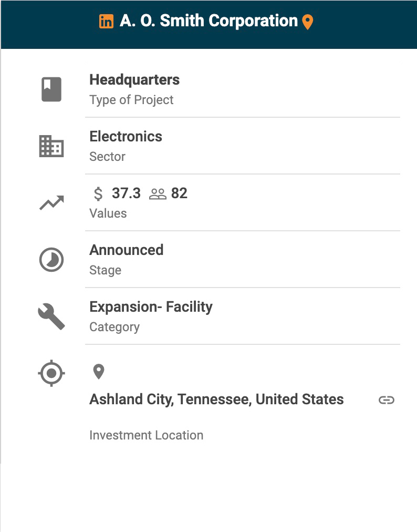Click the wrench icon beside Category
Image resolution: width=417 pixels, height=532 pixels.
[x=51, y=316]
